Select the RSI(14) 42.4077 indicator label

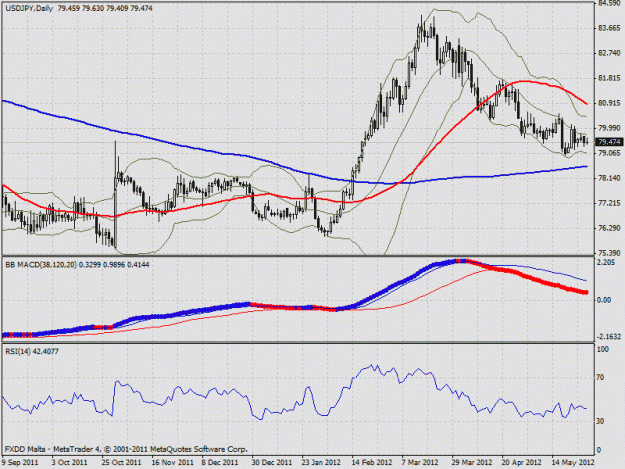[x=32, y=351]
